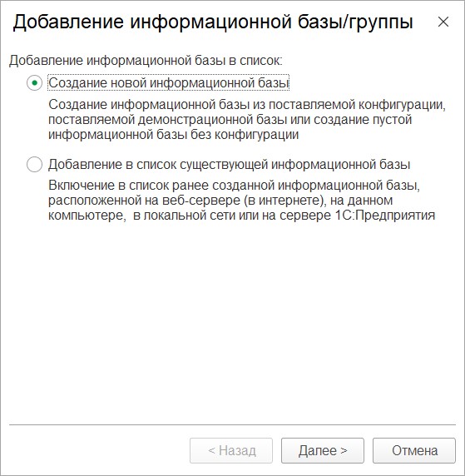The image size is (465, 476).
Task: Select 'Создание новой информационной базы' radio button
Action: [x=34, y=83]
